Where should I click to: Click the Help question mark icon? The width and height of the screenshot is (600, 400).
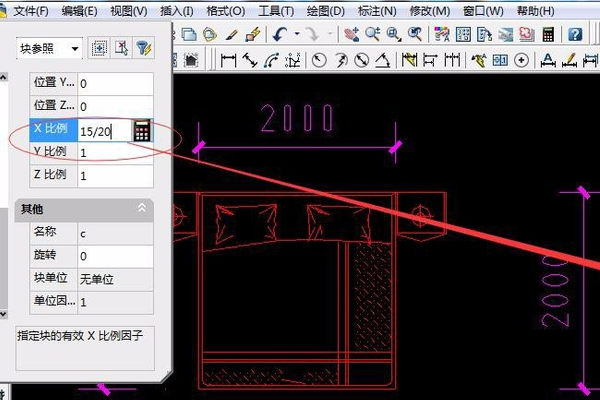(x=575, y=34)
